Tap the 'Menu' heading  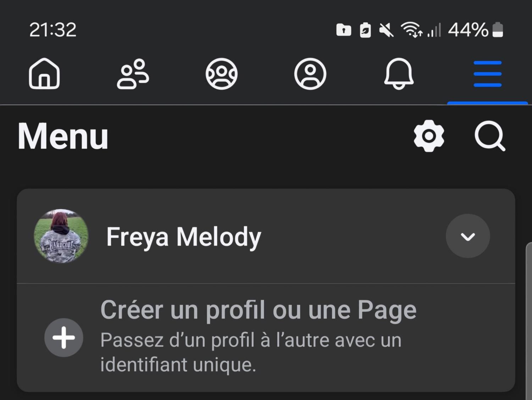coord(63,136)
